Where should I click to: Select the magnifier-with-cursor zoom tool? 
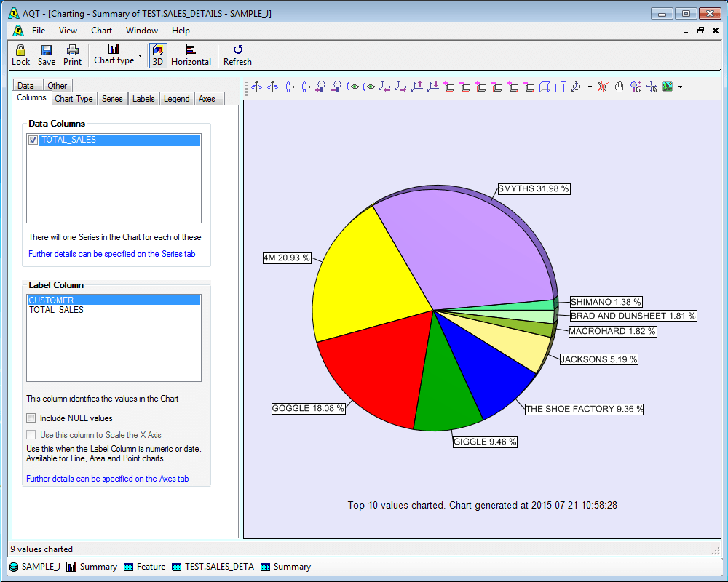tap(636, 87)
